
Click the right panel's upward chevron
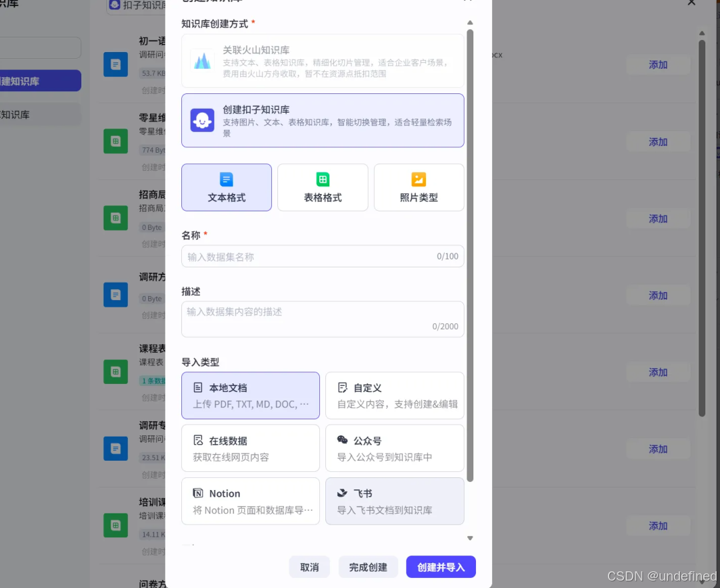pos(702,31)
